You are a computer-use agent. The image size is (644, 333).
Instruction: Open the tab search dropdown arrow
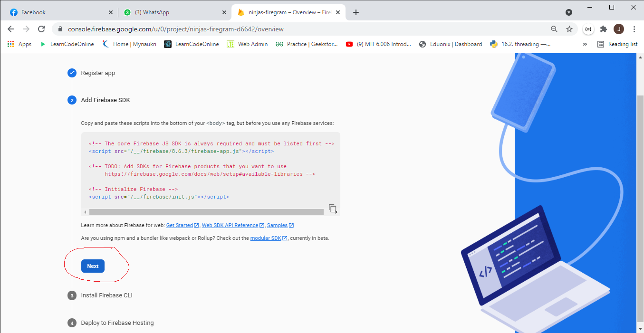[x=569, y=12]
